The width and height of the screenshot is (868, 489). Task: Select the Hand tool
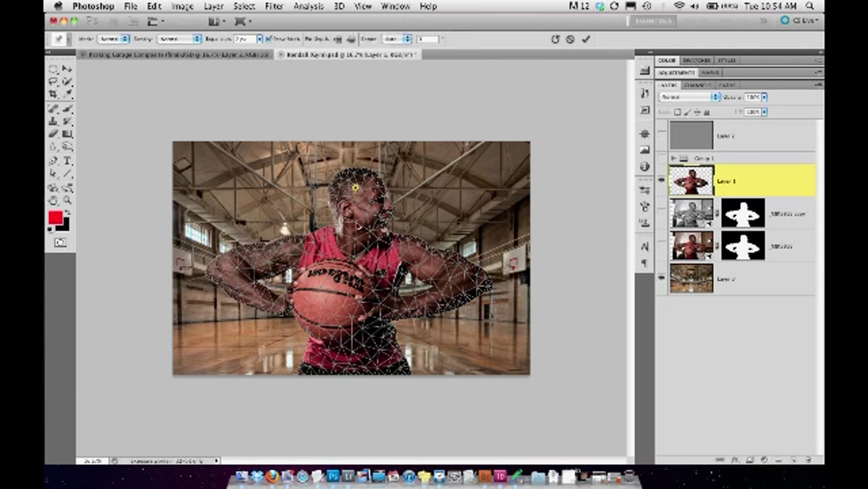pos(53,200)
